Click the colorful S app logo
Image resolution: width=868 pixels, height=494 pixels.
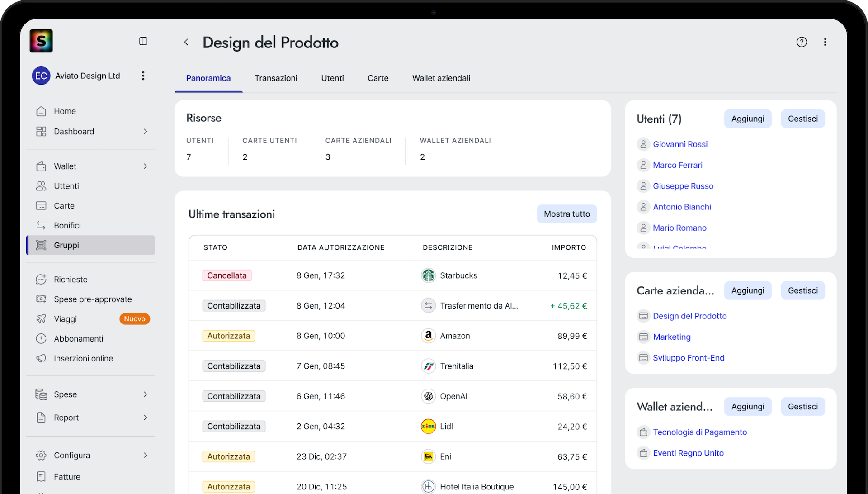(x=41, y=41)
